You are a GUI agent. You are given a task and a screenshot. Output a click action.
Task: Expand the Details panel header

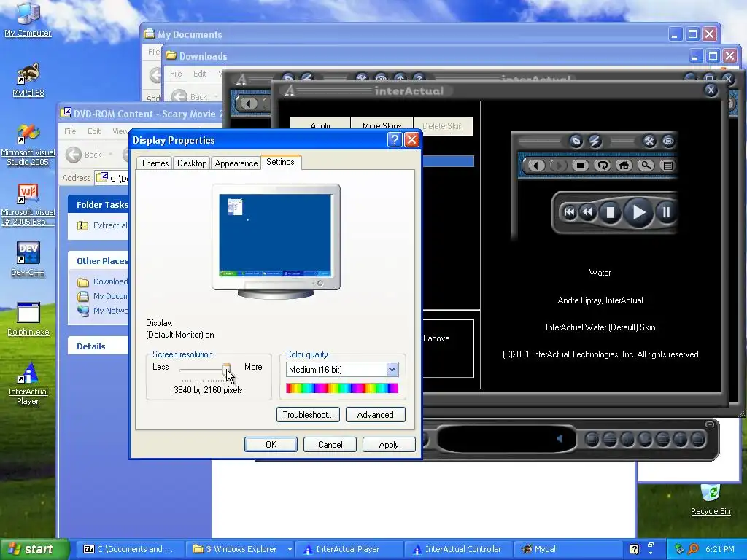[98, 346]
